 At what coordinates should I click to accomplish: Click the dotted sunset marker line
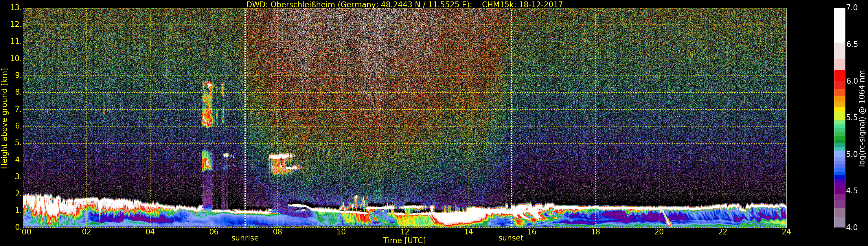(511, 118)
